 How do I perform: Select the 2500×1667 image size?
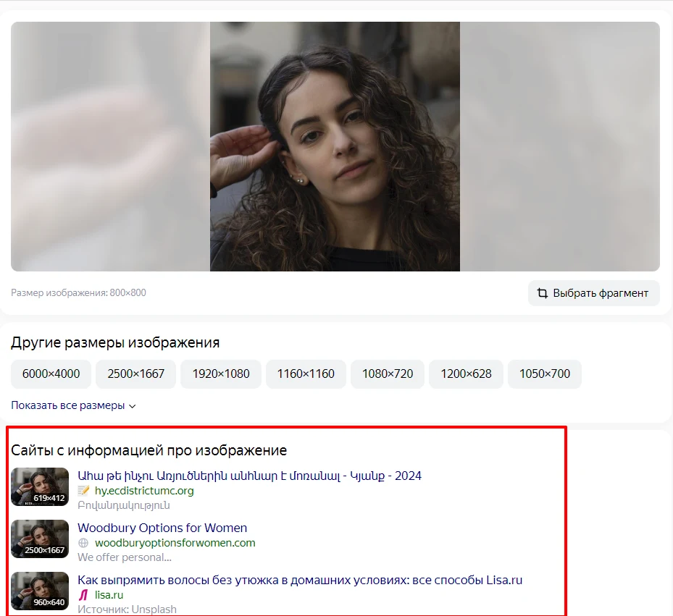[x=135, y=374]
